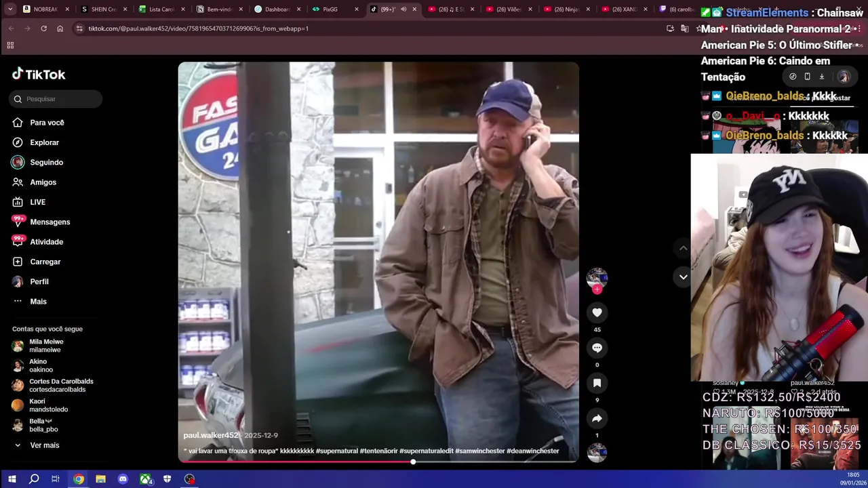Open the Atividade notifications
The image size is (868, 488).
37,242
